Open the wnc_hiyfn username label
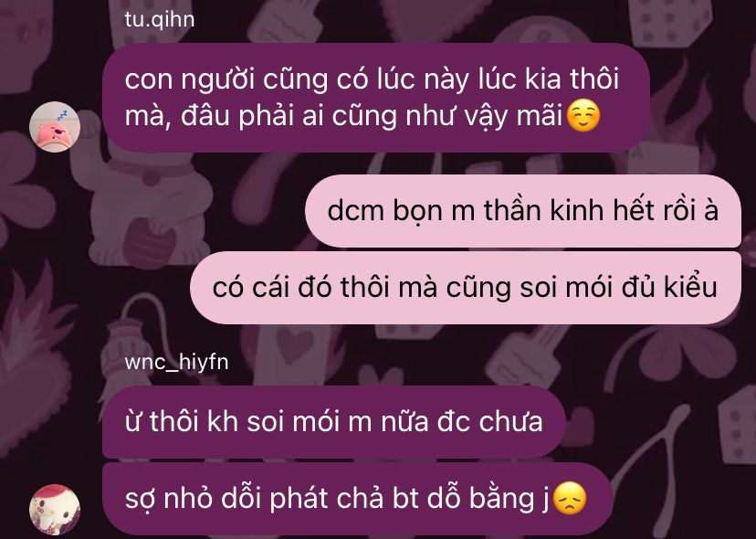Image resolution: width=756 pixels, height=539 pixels. 176,362
